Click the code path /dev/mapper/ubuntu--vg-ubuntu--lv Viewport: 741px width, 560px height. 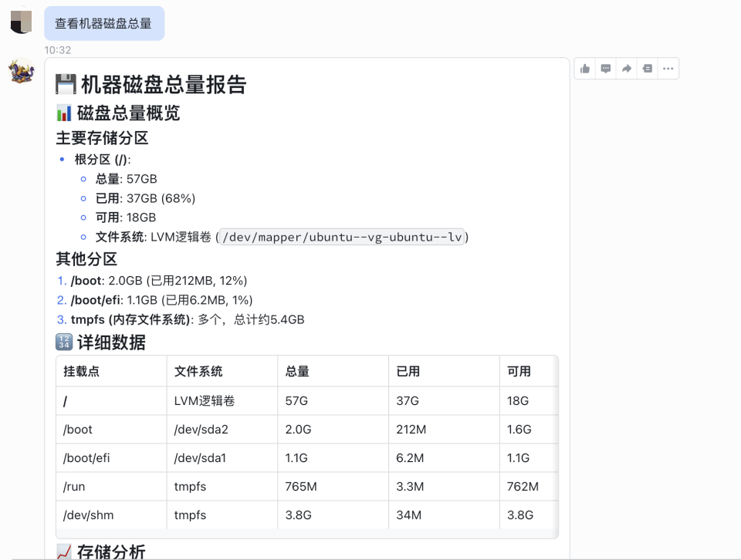pyautogui.click(x=342, y=237)
